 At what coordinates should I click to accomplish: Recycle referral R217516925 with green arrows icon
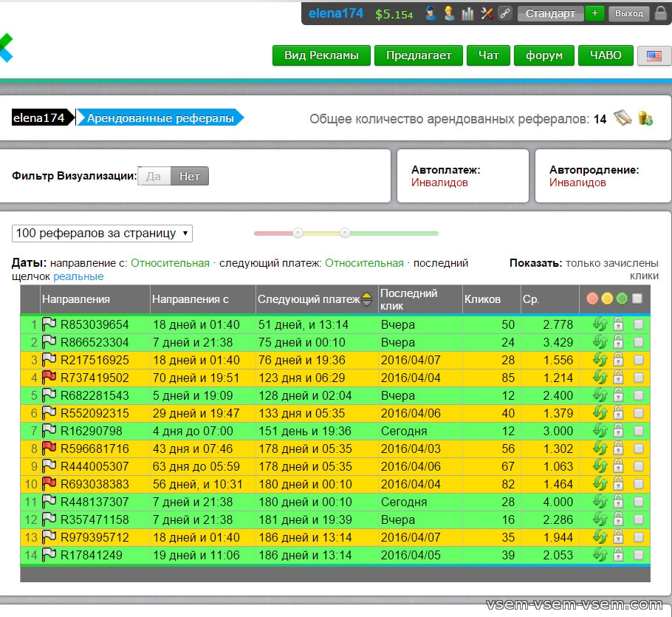coord(600,360)
